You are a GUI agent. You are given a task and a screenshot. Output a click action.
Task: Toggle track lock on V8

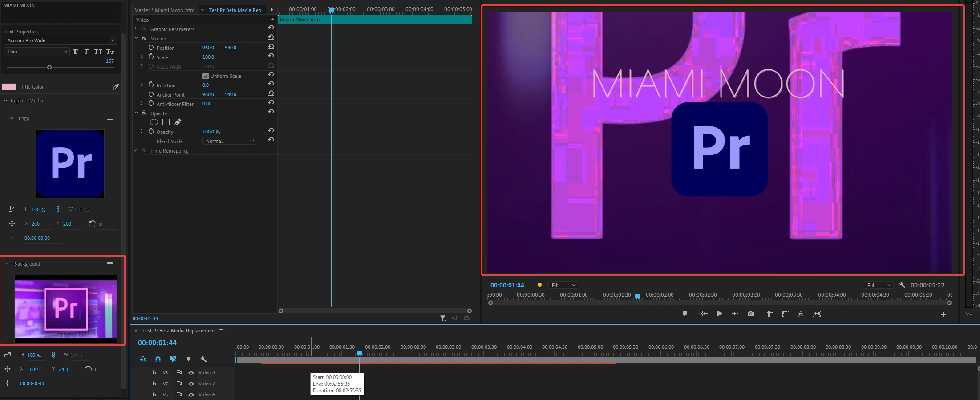click(x=154, y=372)
